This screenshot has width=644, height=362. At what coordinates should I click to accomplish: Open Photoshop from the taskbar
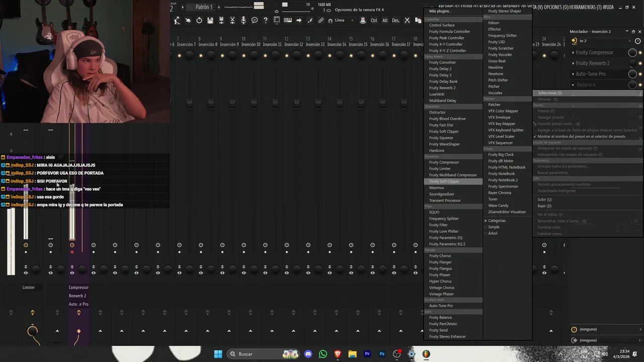[382, 354]
